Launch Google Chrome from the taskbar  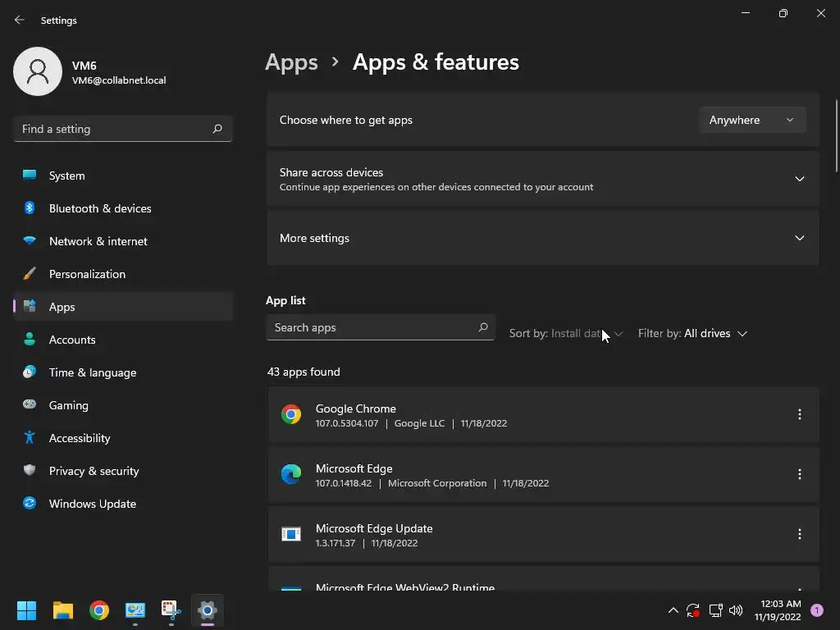99,610
